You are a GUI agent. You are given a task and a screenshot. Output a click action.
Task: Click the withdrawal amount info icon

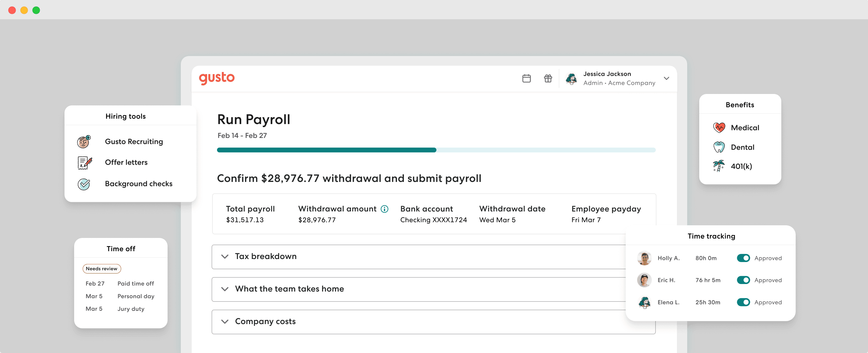pos(385,209)
